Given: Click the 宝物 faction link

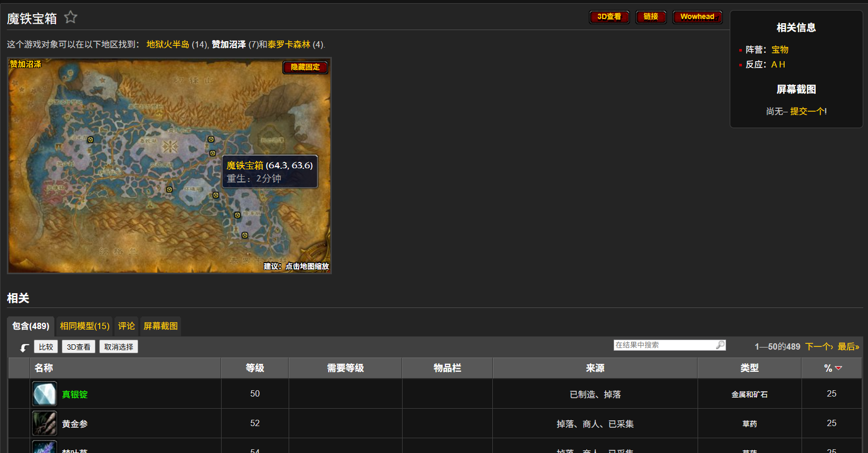Looking at the screenshot, I should click(780, 50).
